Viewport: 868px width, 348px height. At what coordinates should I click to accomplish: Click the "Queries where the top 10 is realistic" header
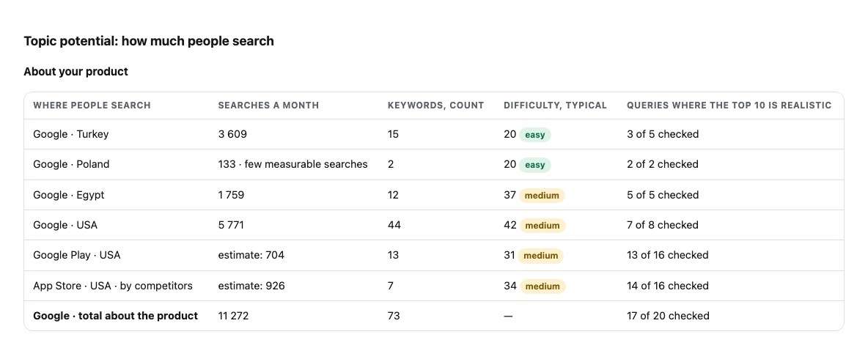point(729,105)
